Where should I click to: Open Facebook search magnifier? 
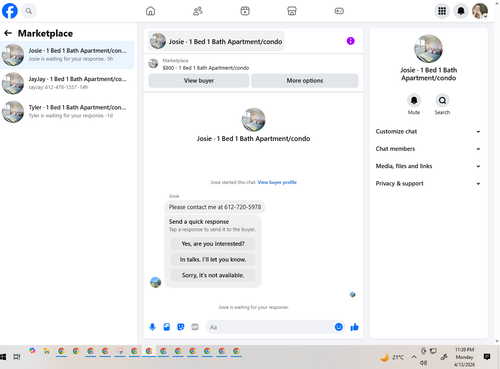29,11
